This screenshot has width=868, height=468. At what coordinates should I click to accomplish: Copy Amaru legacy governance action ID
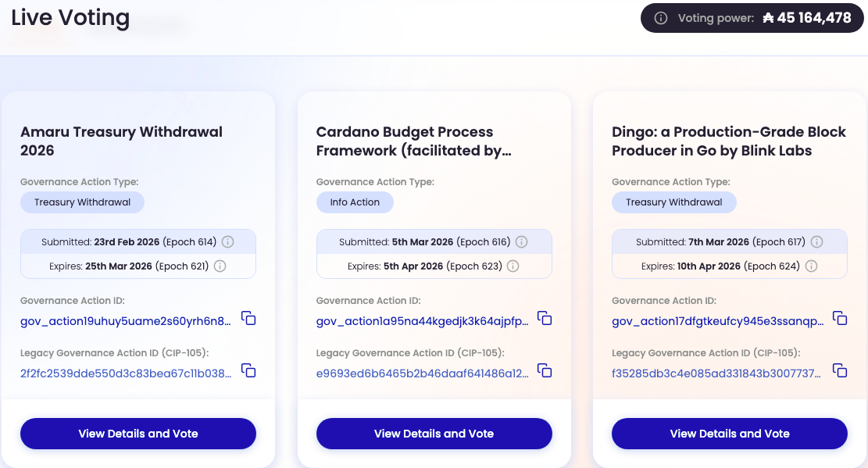pyautogui.click(x=248, y=370)
